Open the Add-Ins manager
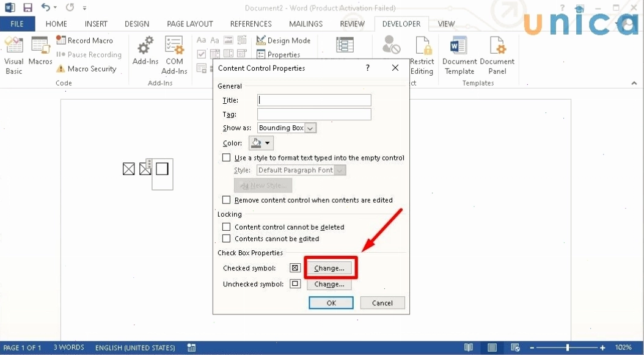 145,51
